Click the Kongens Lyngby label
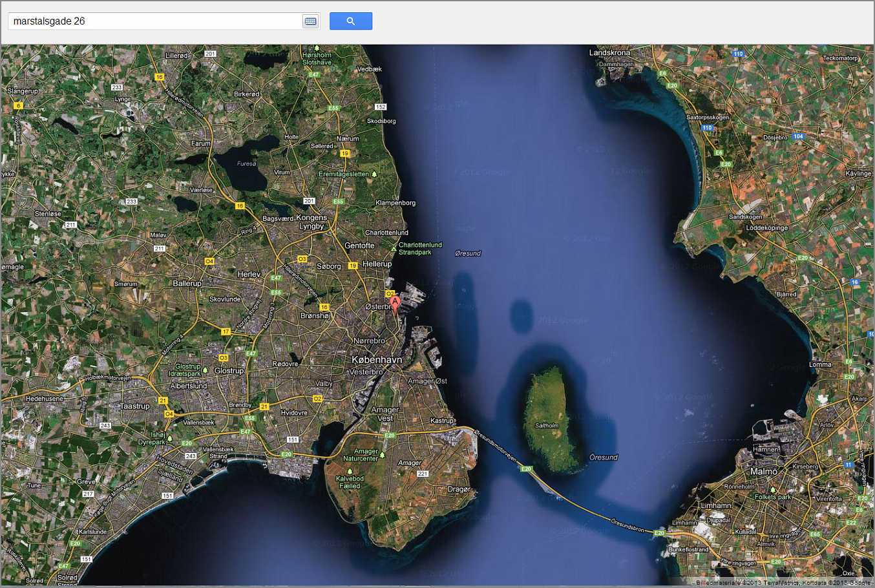Image resolution: width=875 pixels, height=588 pixels. point(312,222)
